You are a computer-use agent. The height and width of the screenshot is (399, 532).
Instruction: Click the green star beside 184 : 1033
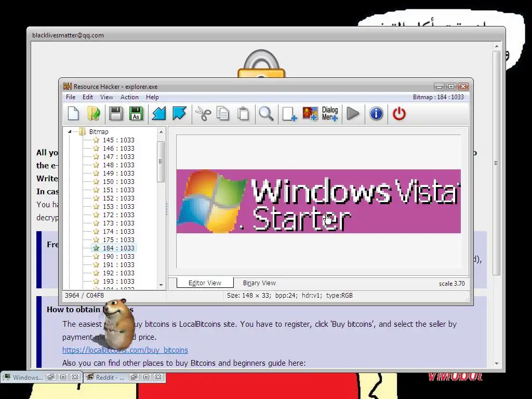[96, 248]
